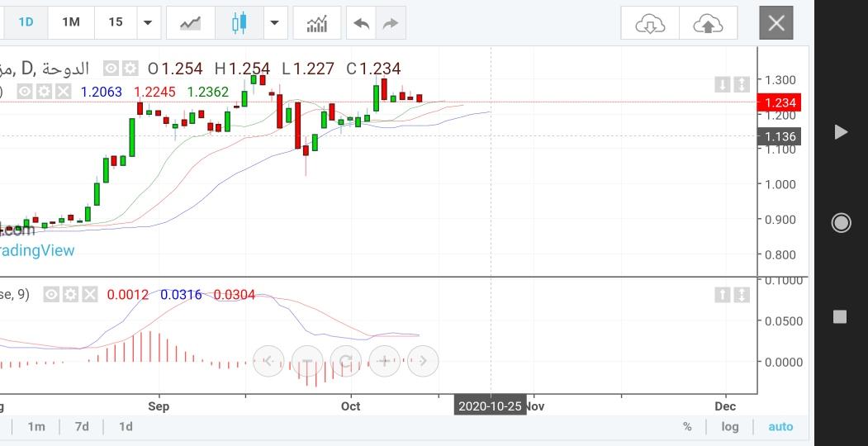Open the indicators bar-chart icon
The width and height of the screenshot is (868, 446).
pyautogui.click(x=316, y=23)
